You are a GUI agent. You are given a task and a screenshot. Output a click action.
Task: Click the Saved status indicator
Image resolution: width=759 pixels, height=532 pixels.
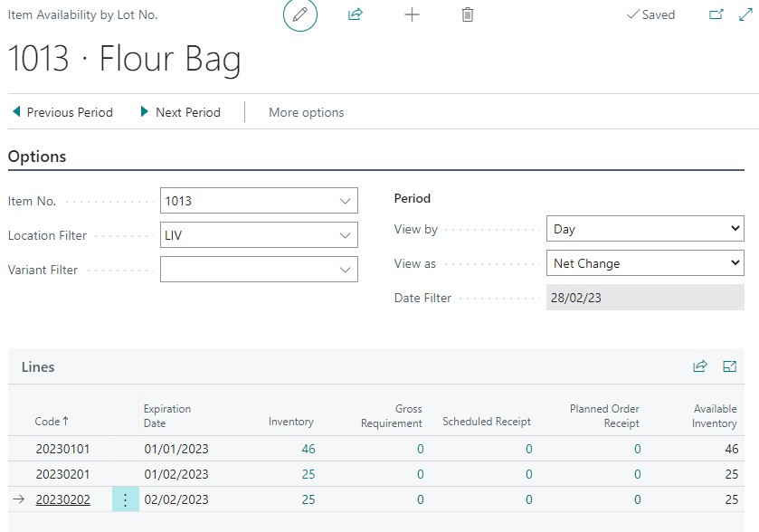pyautogui.click(x=651, y=14)
